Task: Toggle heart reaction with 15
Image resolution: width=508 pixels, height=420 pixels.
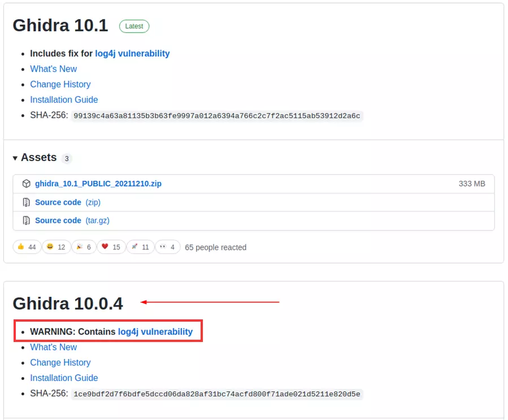Action: [111, 247]
